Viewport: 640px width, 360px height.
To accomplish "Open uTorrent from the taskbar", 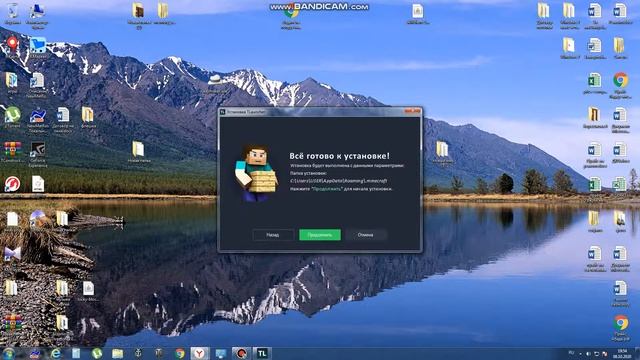I will [x=97, y=353].
